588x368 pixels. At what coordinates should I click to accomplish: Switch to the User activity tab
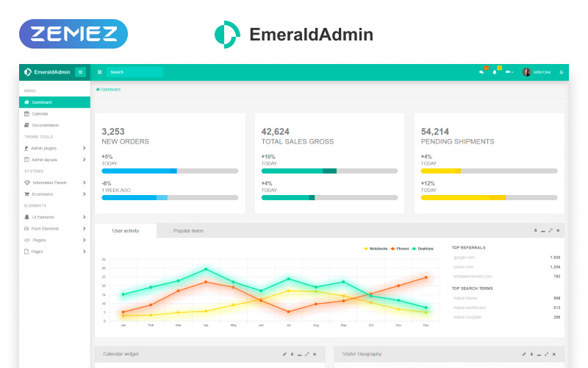126,230
